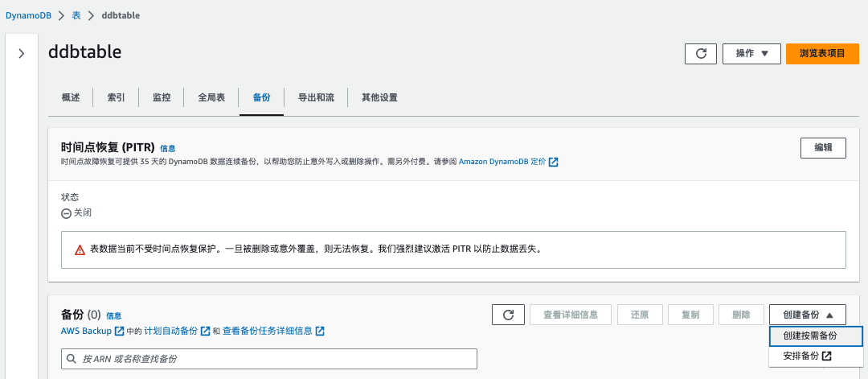Open 计划自动备份 link
868x379 pixels.
click(x=170, y=331)
